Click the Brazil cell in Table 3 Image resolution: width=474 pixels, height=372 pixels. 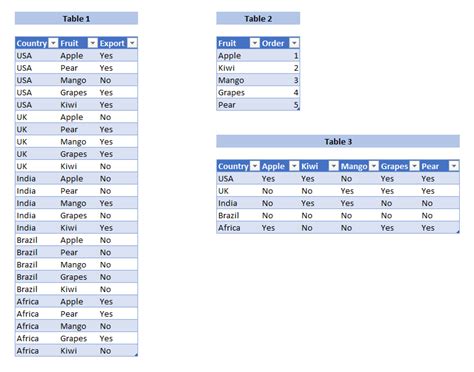pos(238,216)
